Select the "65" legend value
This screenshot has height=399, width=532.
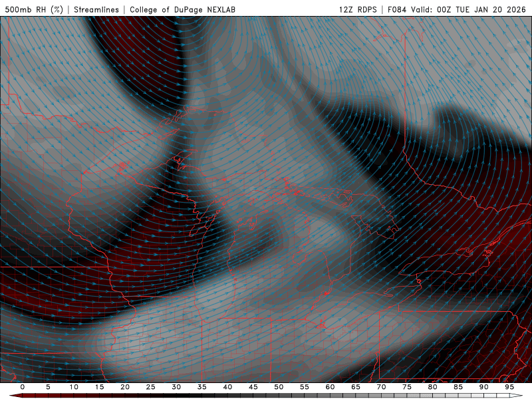pyautogui.click(x=356, y=387)
